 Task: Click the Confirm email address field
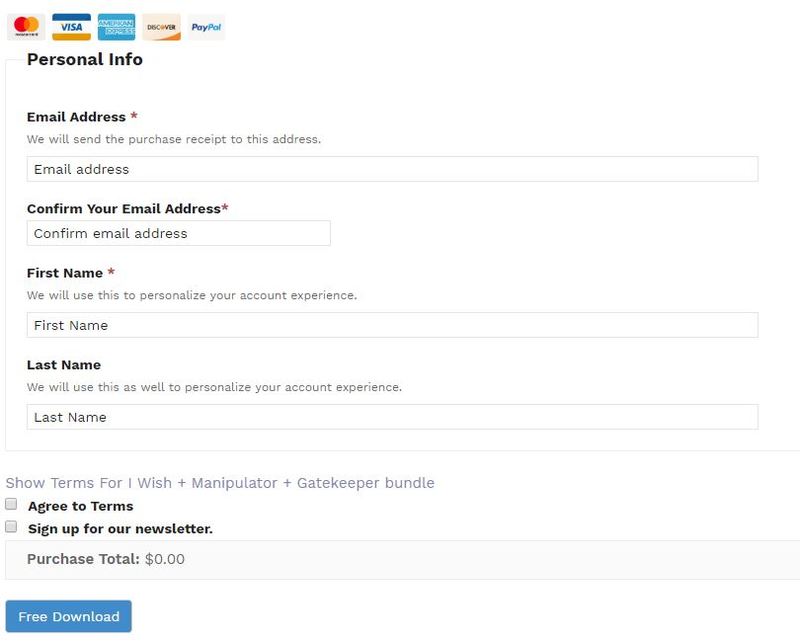pos(178,233)
